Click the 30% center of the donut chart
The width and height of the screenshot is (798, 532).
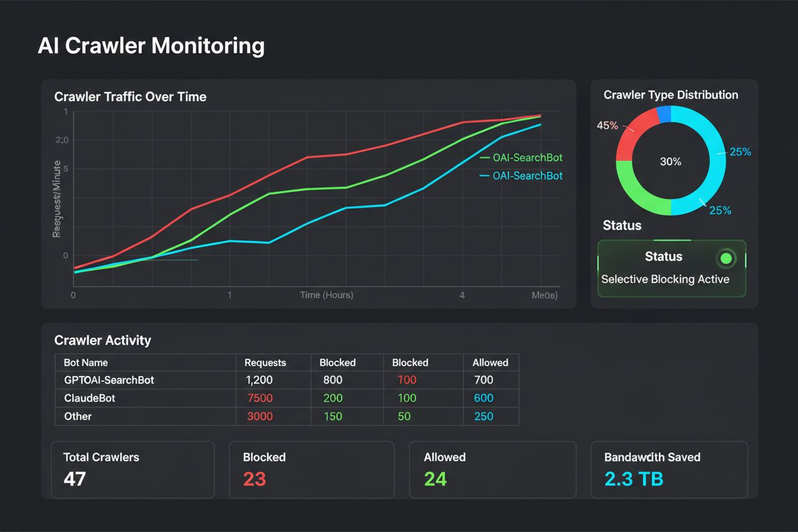[x=670, y=162]
